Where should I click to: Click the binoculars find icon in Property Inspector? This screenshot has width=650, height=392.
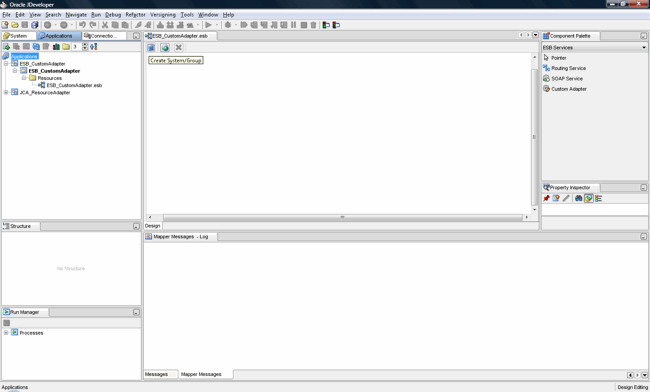[578, 198]
